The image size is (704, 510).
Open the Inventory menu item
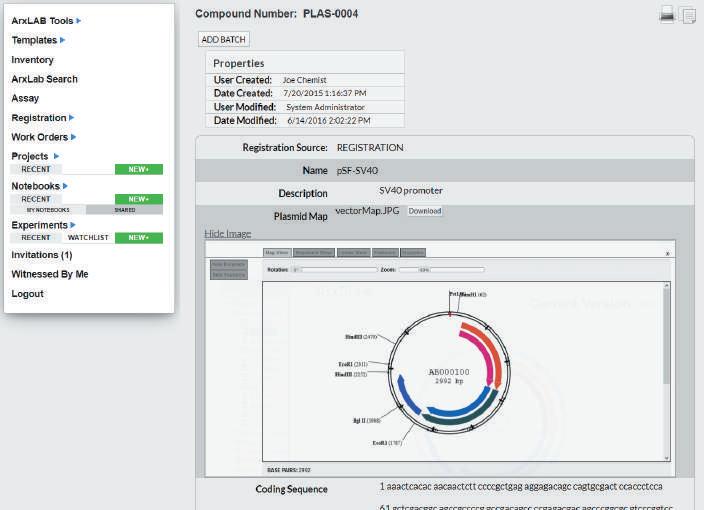coord(32,60)
